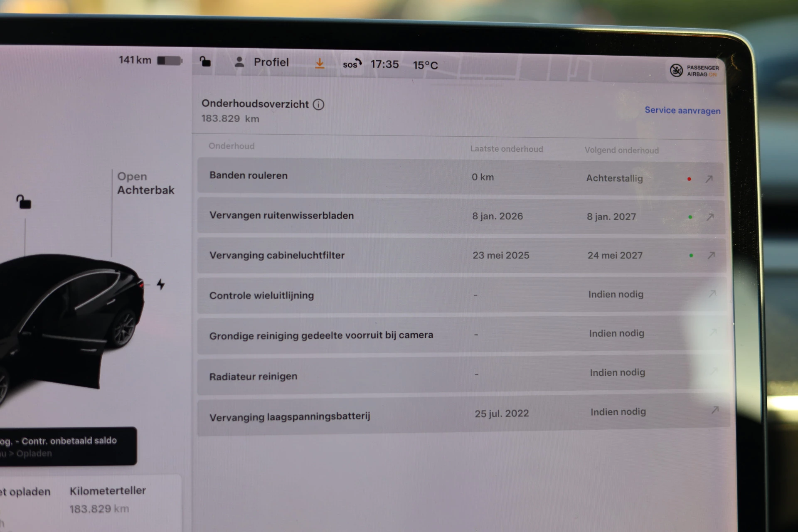Tap the passenger airbag status indicator
The height and width of the screenshot is (532, 798).
coord(694,71)
